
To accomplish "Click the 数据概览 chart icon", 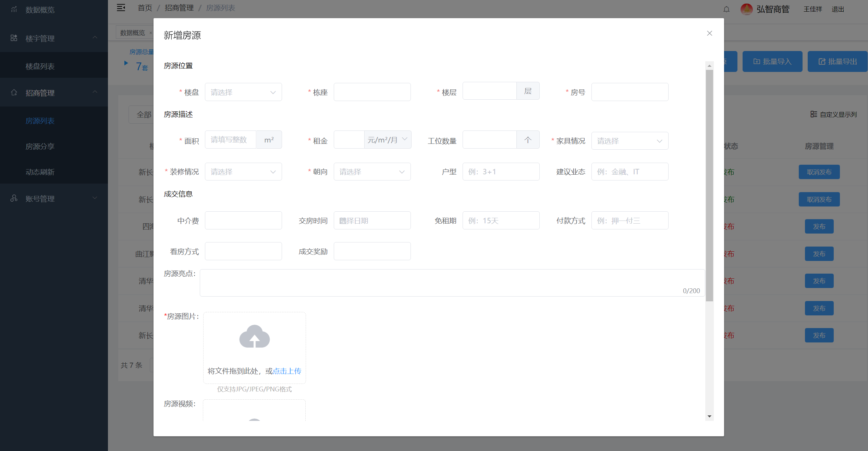I will click(14, 9).
